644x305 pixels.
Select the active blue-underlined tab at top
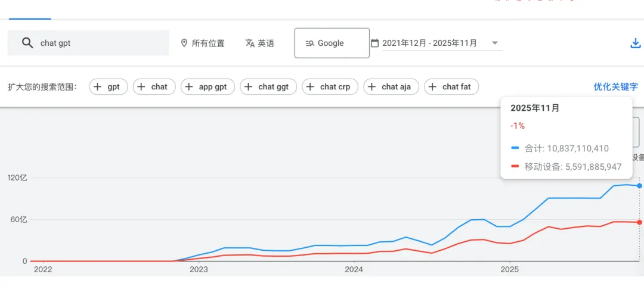30,18
